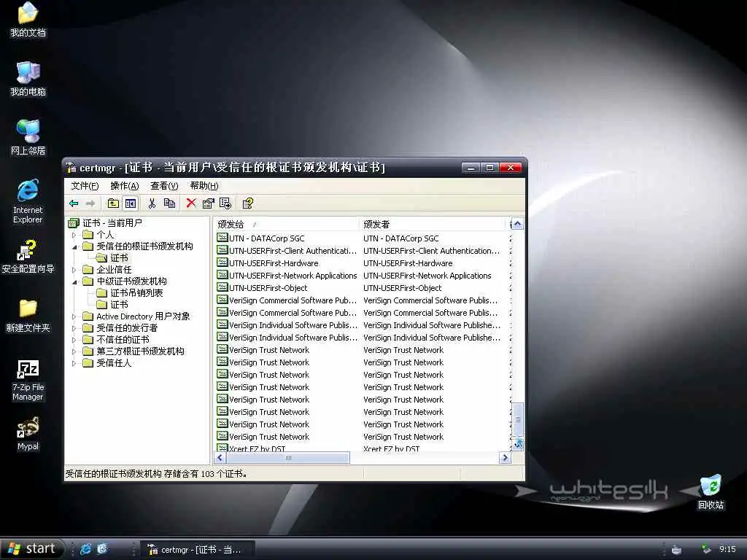
Task: Click certmgr taskbar button
Action: (x=198, y=550)
